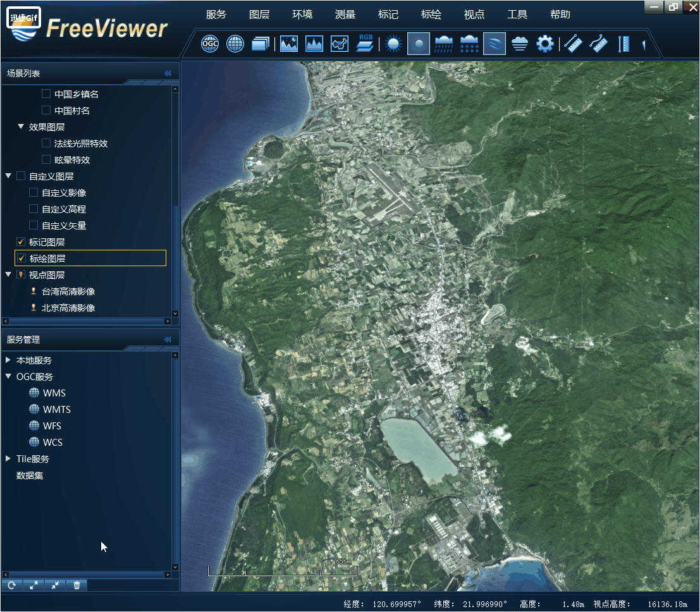Screen dimensions: 700x612
Task: Open the 环境 menu
Action: tap(302, 15)
